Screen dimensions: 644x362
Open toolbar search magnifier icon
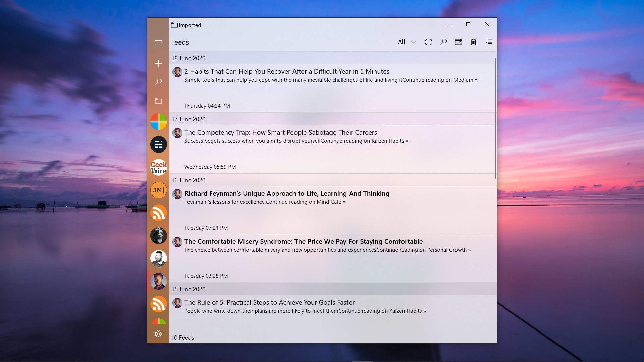click(x=443, y=42)
